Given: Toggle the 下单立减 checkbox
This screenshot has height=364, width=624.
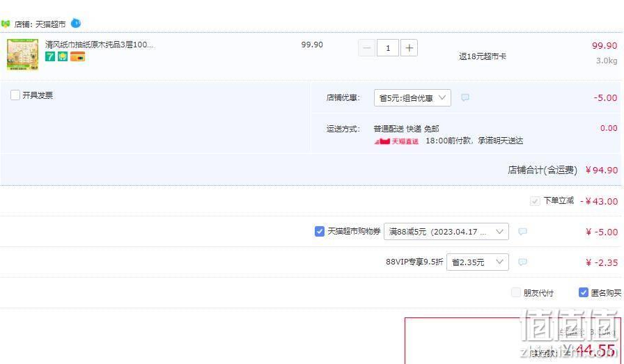Looking at the screenshot, I should 535,201.
